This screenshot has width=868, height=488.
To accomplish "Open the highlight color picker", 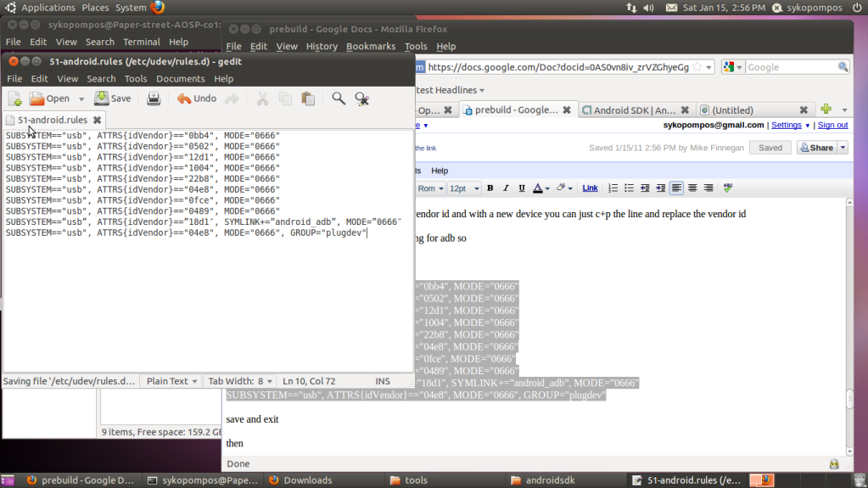I will (x=564, y=188).
